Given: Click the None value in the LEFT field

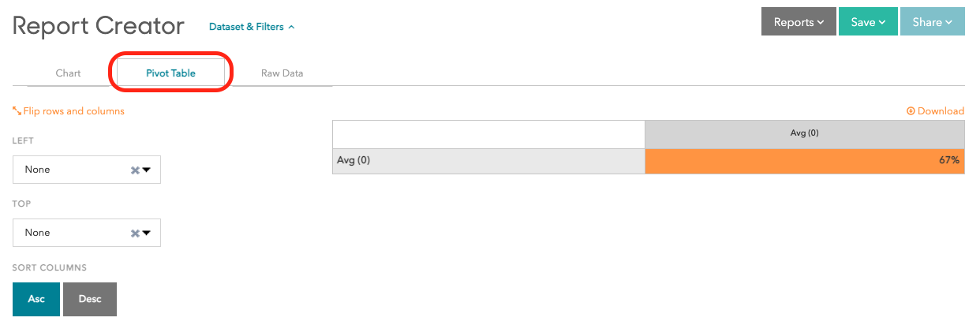Looking at the screenshot, I should click(x=38, y=170).
